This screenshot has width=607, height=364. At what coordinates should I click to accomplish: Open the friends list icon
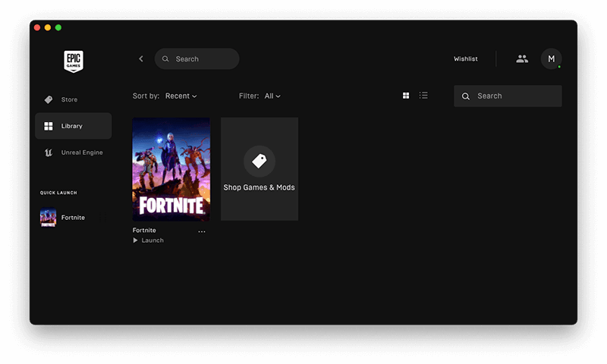click(x=522, y=59)
